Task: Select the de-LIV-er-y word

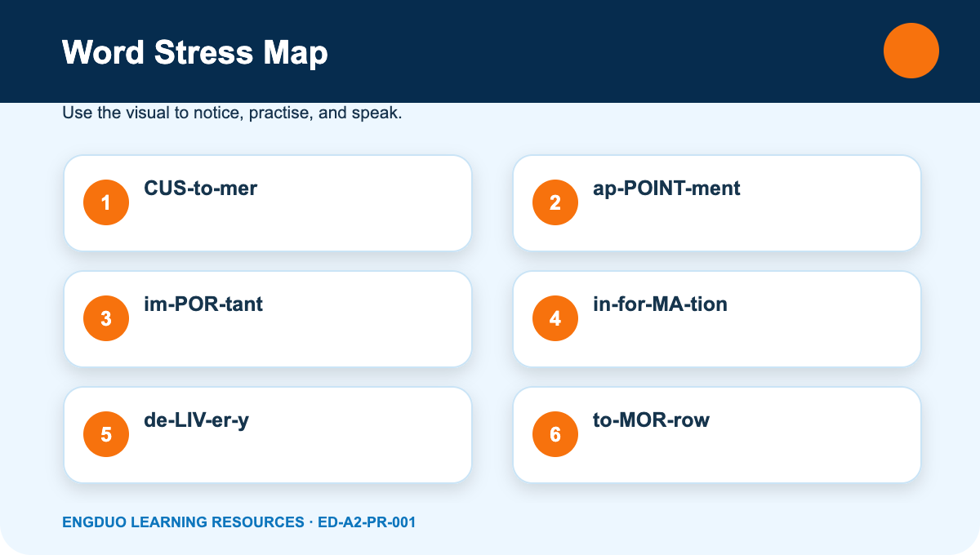Action: 196,420
